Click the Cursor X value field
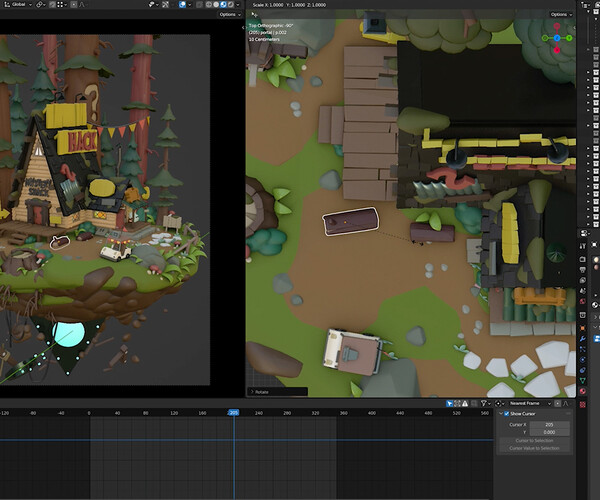This screenshot has width=600, height=500. pos(549,424)
